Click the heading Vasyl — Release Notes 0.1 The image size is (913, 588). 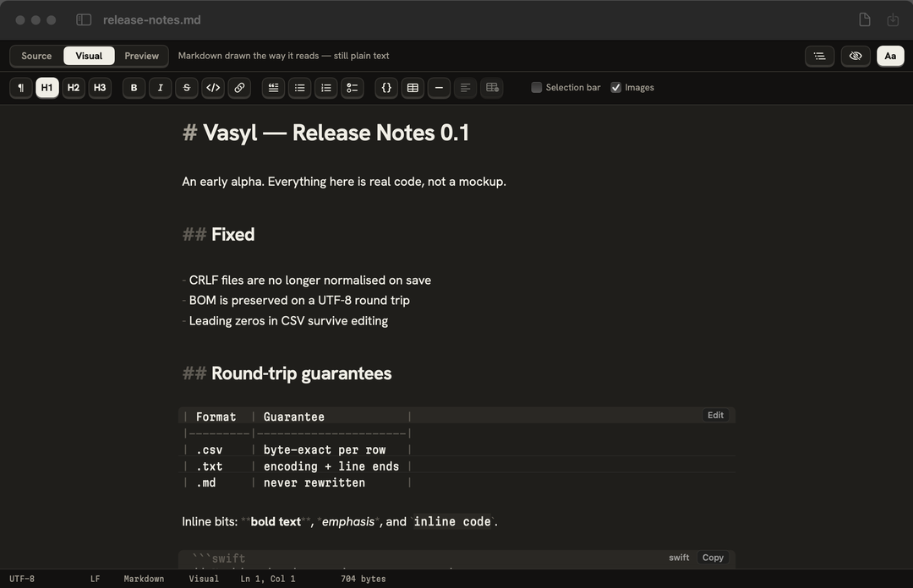click(336, 133)
